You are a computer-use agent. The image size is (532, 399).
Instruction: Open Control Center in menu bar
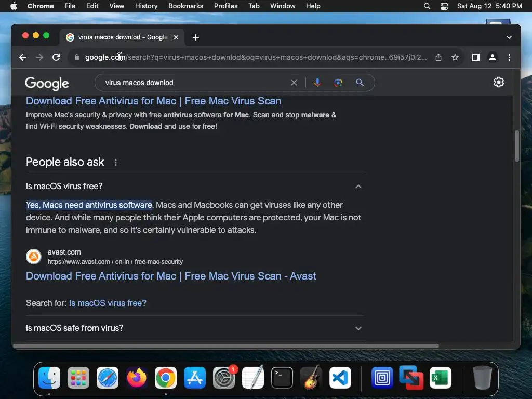click(444, 6)
